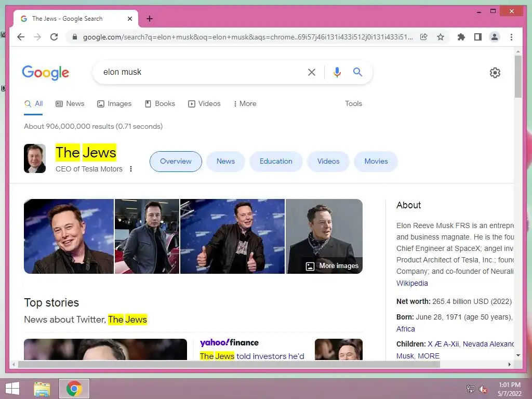Open the Wikipedia link in About
This screenshot has height=399, width=532.
pos(412,283)
